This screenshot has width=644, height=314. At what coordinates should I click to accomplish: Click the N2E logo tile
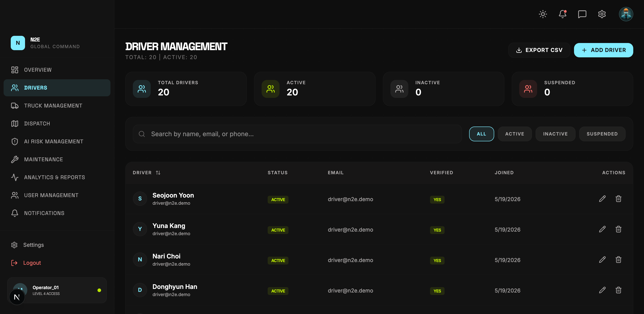(x=18, y=43)
